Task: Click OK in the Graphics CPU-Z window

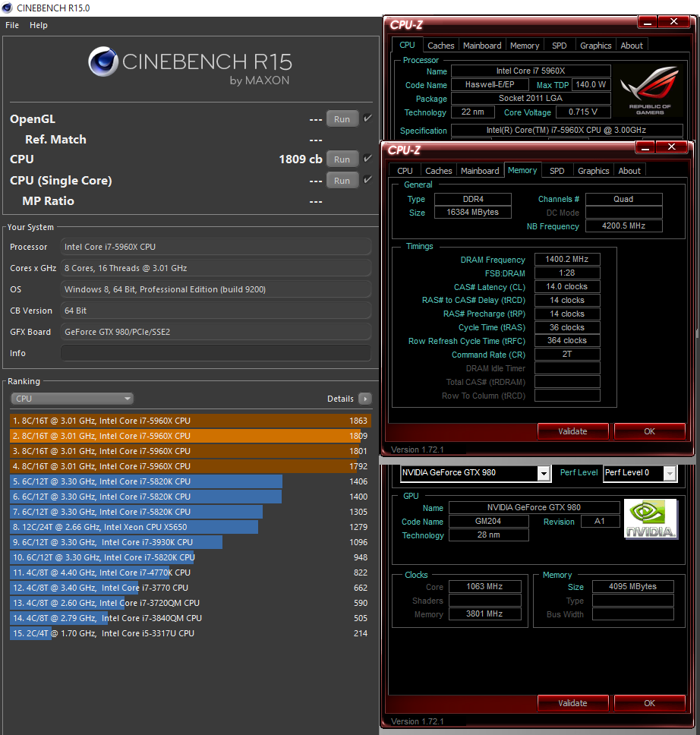Action: [649, 703]
